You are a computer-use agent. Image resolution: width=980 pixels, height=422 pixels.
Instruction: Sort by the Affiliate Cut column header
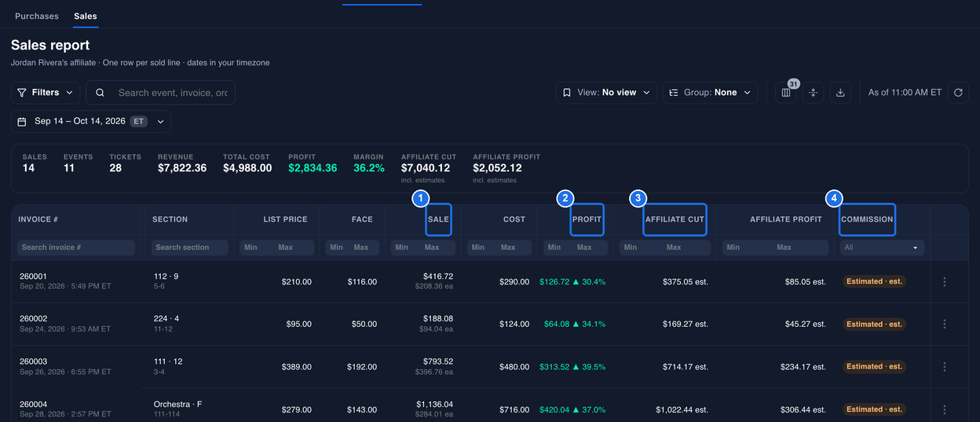675,219
